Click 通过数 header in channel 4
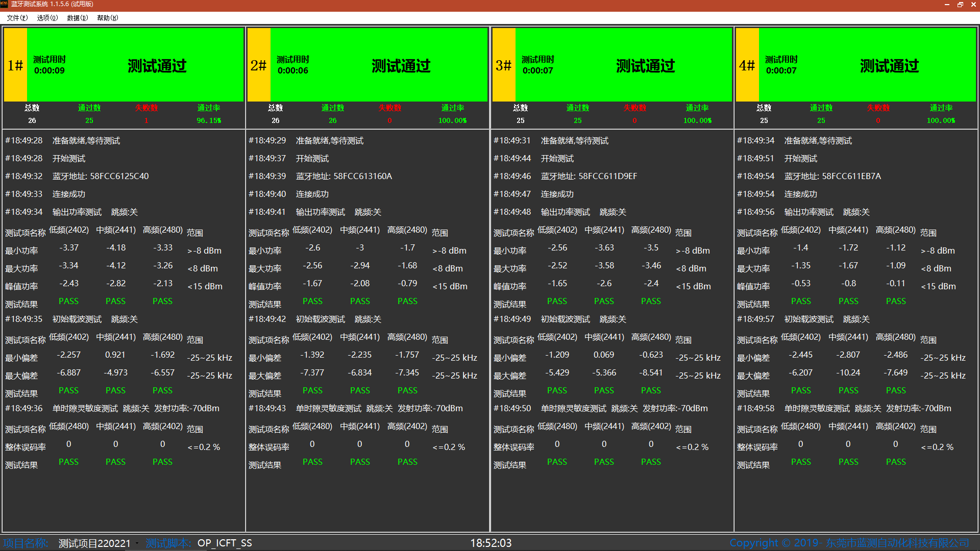 [821, 108]
